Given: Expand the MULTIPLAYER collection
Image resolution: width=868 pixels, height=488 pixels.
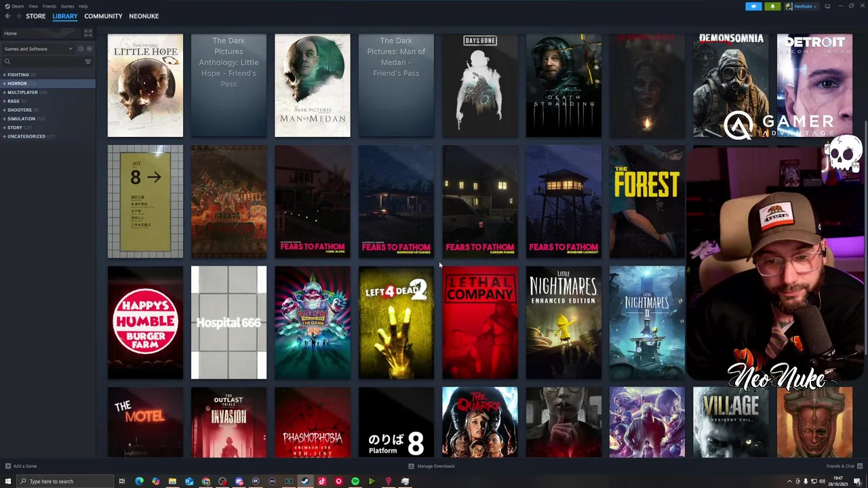Looking at the screenshot, I should pyautogui.click(x=5, y=92).
